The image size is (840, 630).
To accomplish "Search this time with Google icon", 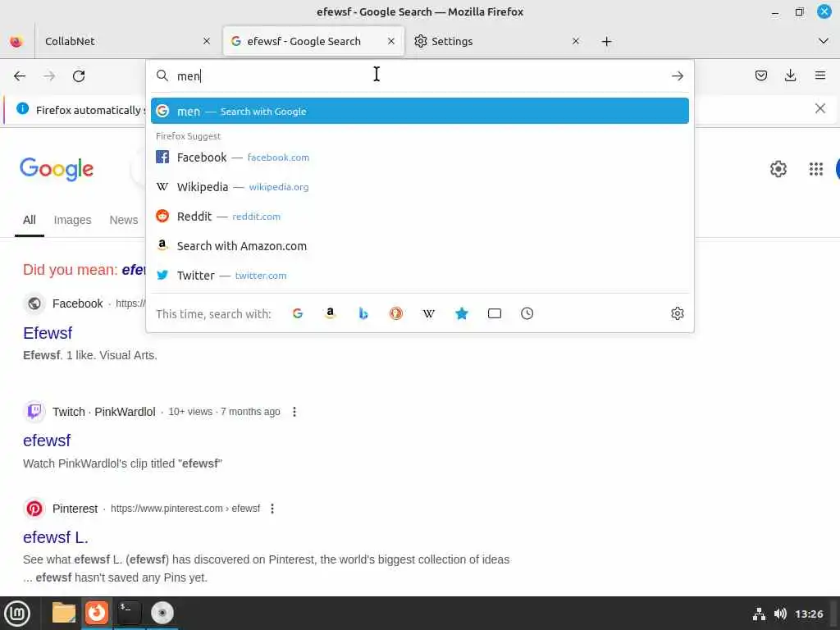I will (298, 313).
